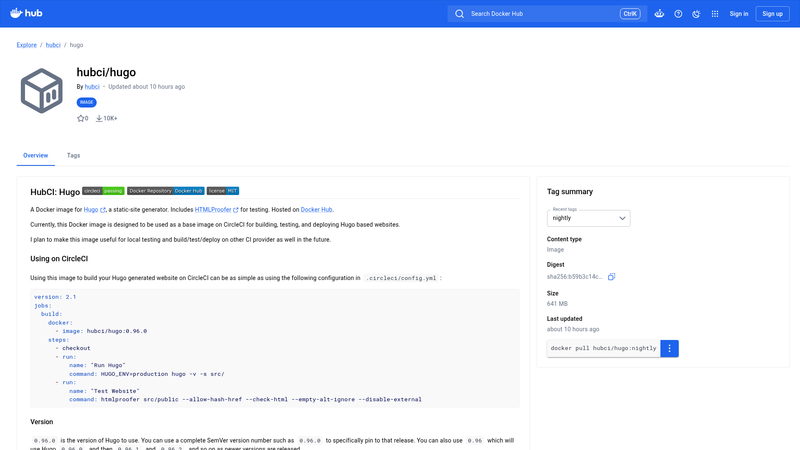Toggle the dark mode theme icon

pos(696,14)
